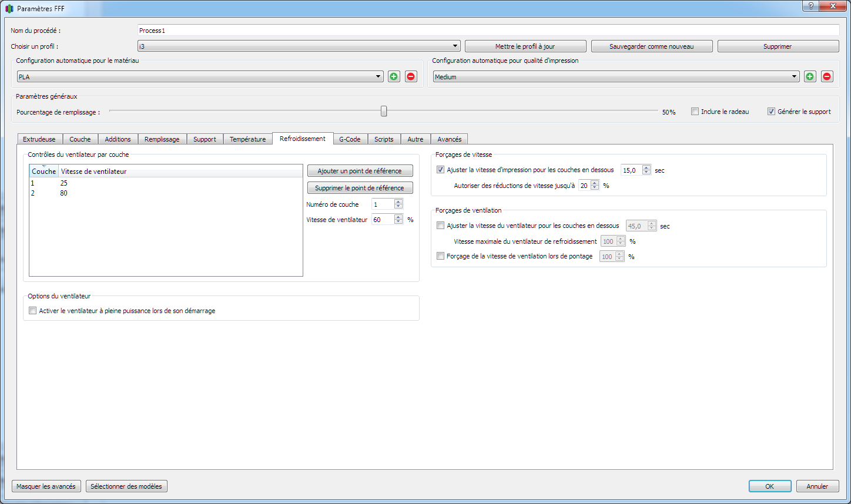Click the Paramètres FFF window title icon
Screen dimensions: 851x504
click(9, 9)
